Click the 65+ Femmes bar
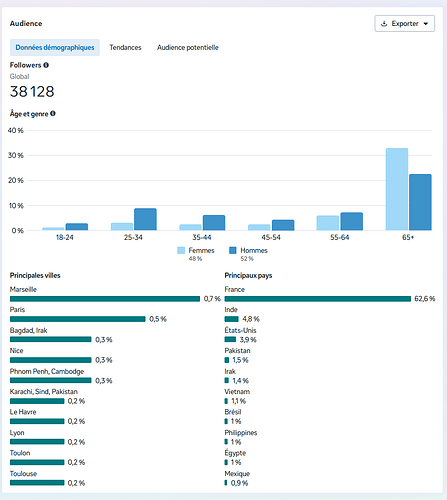 point(397,189)
